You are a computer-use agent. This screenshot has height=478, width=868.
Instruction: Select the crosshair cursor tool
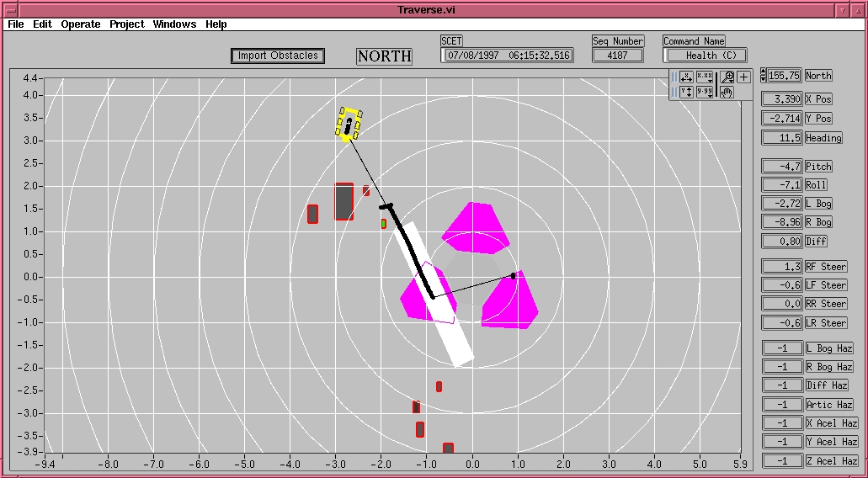point(744,77)
